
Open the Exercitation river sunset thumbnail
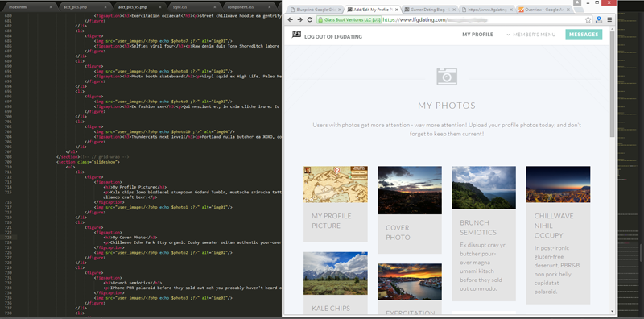[x=410, y=282]
